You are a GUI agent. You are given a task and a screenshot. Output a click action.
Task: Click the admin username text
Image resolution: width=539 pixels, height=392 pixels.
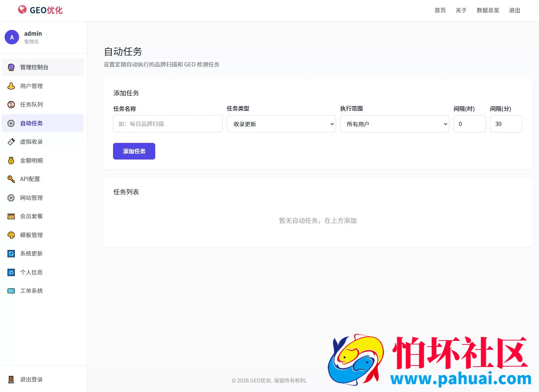pyautogui.click(x=33, y=34)
